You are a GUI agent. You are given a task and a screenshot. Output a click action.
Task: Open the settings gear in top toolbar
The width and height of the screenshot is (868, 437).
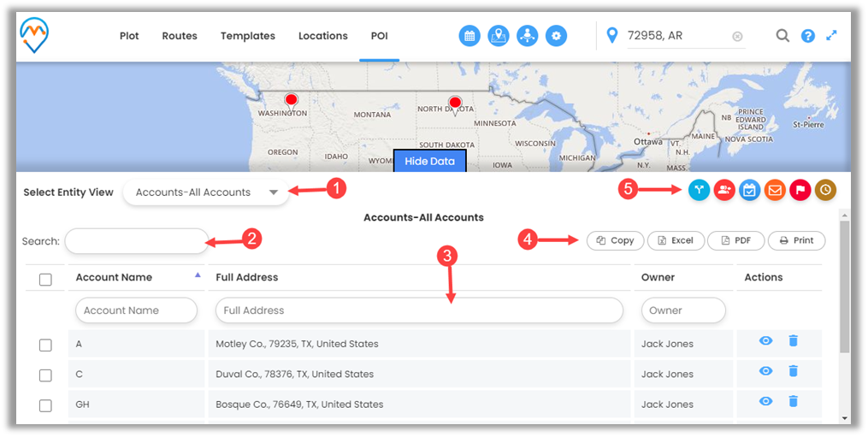[x=557, y=36]
